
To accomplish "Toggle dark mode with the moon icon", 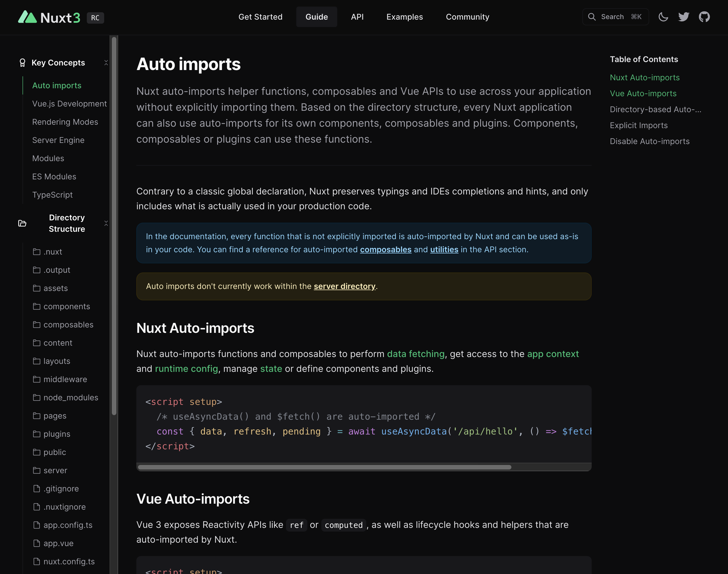I will pos(663,17).
